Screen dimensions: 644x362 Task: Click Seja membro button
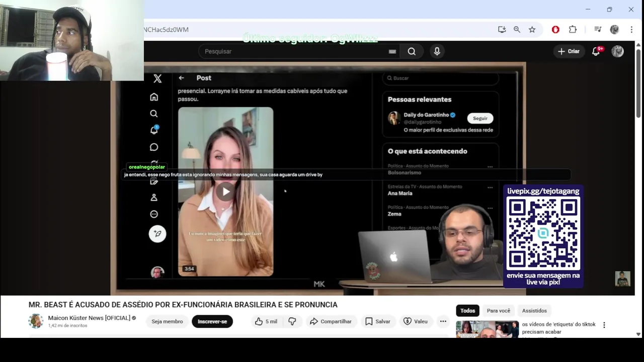pyautogui.click(x=167, y=321)
